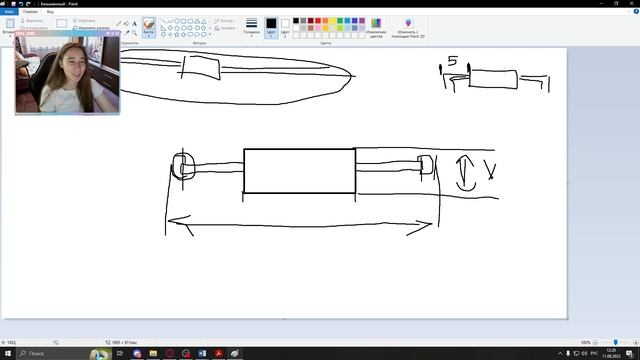This screenshot has width=640, height=360.
Task: Zoom in with the plus button
Action: pyautogui.click(x=636, y=342)
